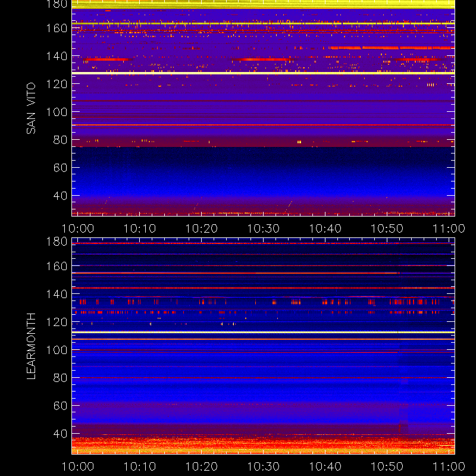Viewport: 476px width, 476px height.
Task: Pick the 10:20 label under Learmonth plot
Action: [x=202, y=466]
